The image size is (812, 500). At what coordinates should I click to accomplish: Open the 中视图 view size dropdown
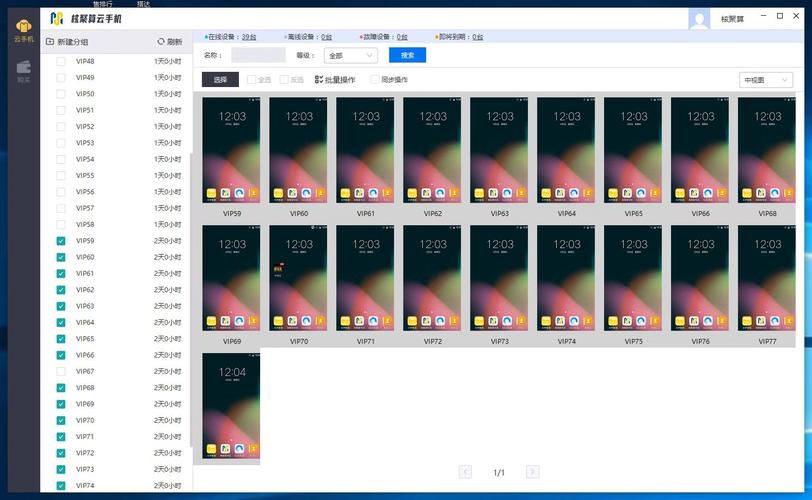pos(765,80)
